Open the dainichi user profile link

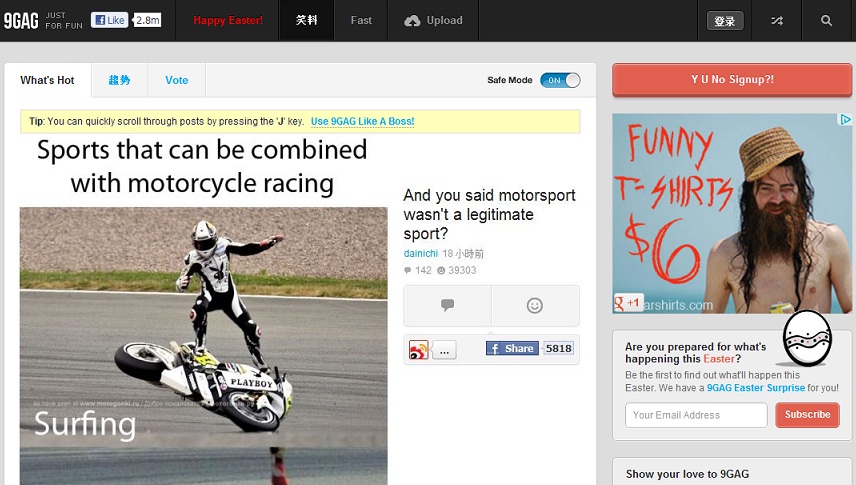[420, 253]
